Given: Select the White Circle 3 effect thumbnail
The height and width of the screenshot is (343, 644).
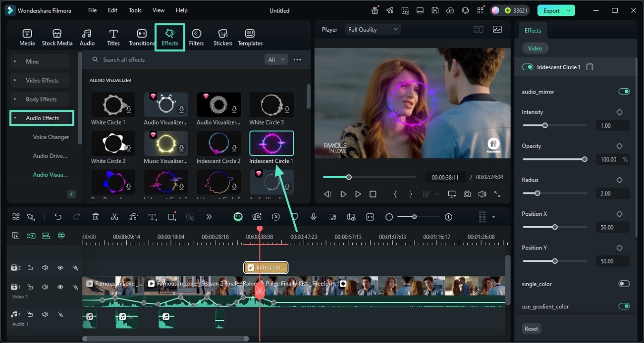Looking at the screenshot, I should click(271, 104).
